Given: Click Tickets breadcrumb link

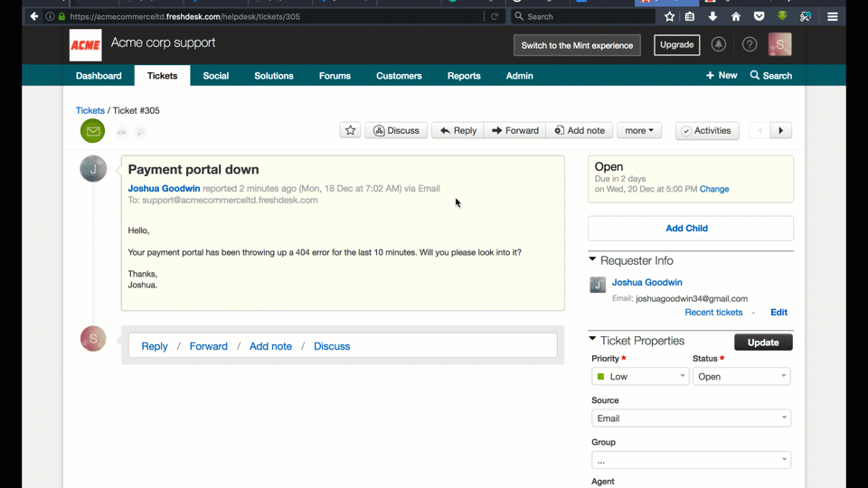Looking at the screenshot, I should (90, 110).
